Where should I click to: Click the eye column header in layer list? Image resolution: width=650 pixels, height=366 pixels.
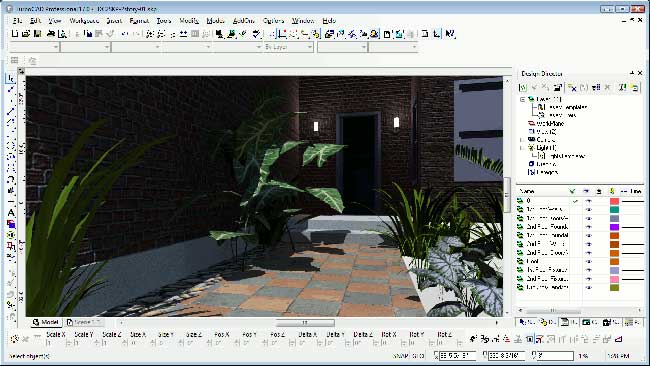click(x=586, y=191)
